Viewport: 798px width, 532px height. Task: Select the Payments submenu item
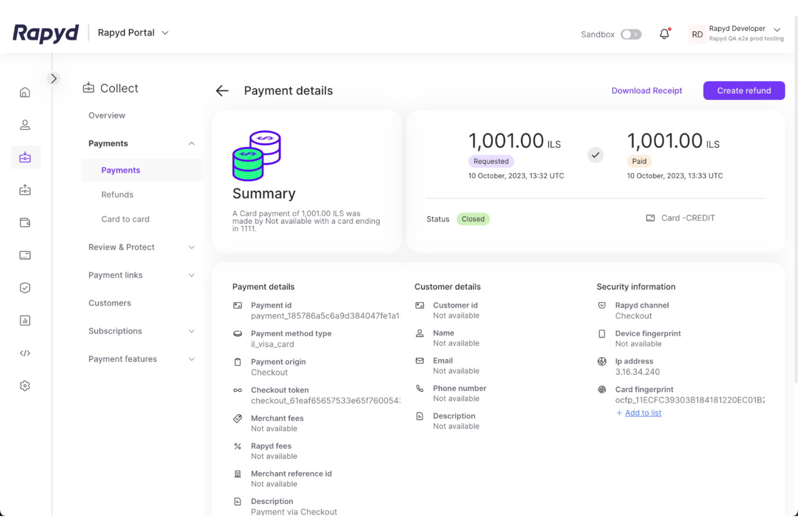click(121, 170)
